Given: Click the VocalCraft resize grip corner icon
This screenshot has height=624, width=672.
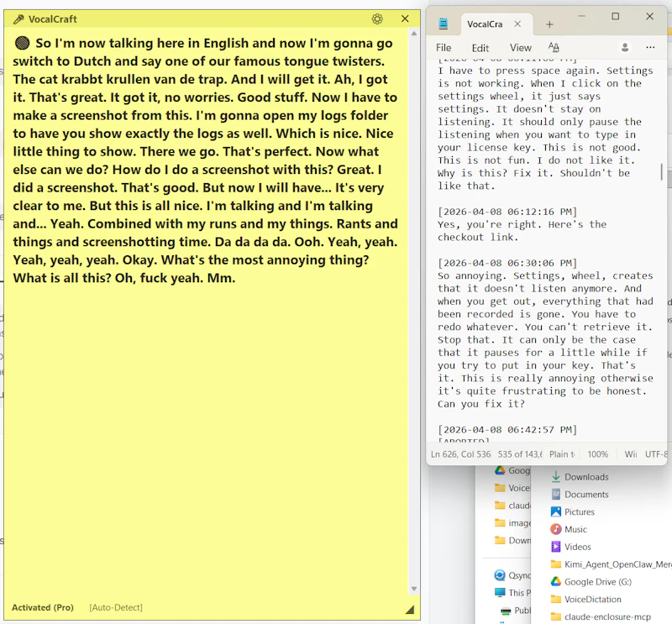Looking at the screenshot, I should [x=410, y=609].
